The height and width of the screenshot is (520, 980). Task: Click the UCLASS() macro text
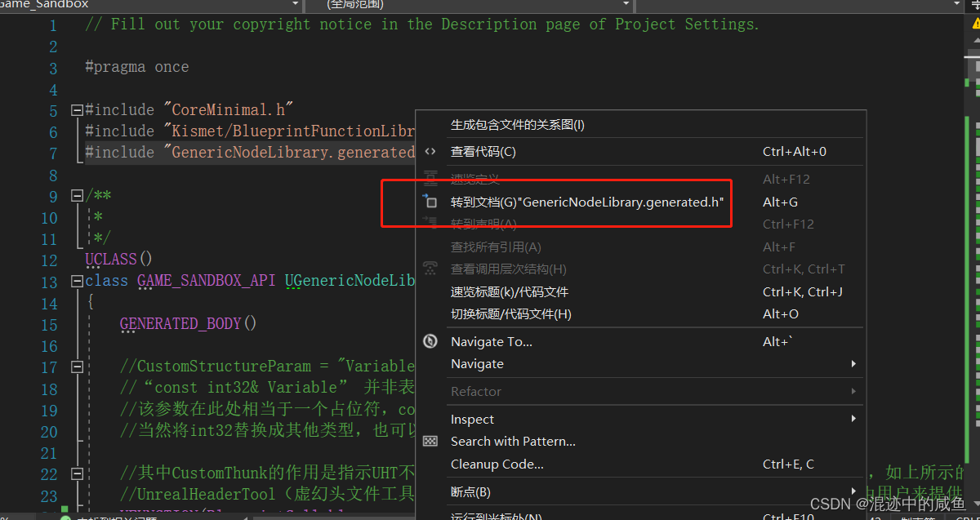pyautogui.click(x=119, y=259)
